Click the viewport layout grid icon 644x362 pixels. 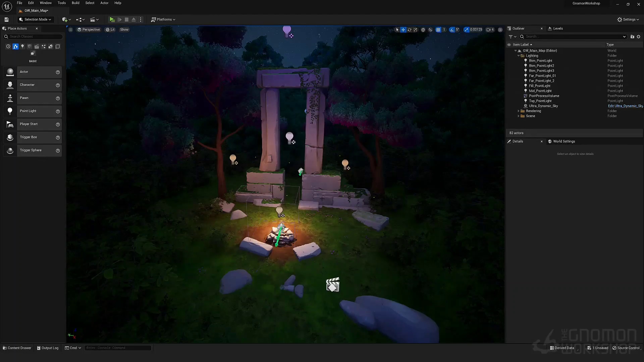[500, 30]
